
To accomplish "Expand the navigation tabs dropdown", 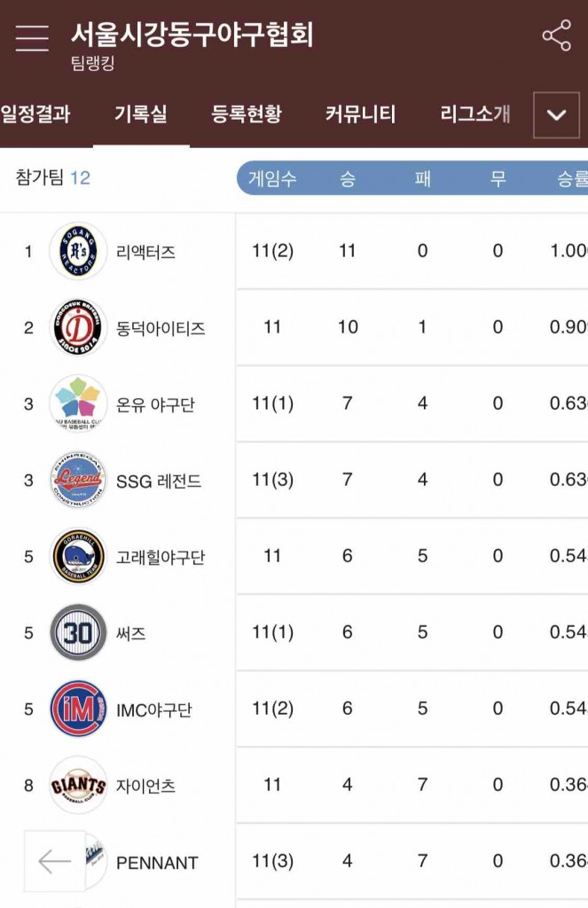I will click(x=556, y=115).
